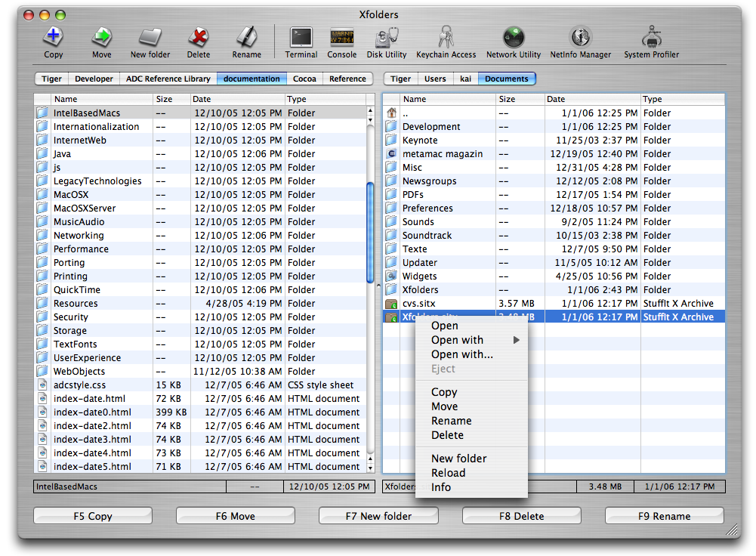Sort the right pane by Date column

pyautogui.click(x=593, y=99)
